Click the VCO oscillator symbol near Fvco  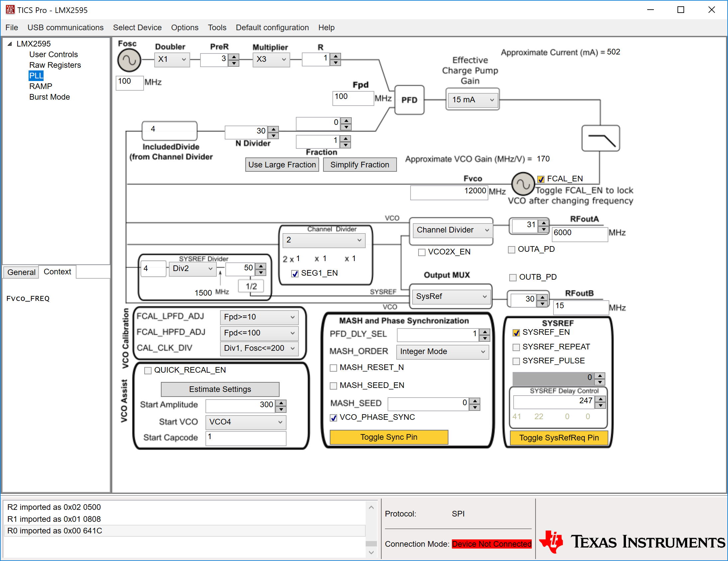click(x=523, y=184)
